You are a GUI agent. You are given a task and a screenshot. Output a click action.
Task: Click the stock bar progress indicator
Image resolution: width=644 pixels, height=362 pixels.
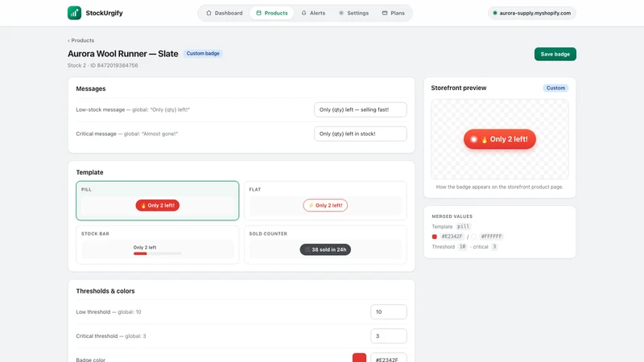click(x=157, y=253)
